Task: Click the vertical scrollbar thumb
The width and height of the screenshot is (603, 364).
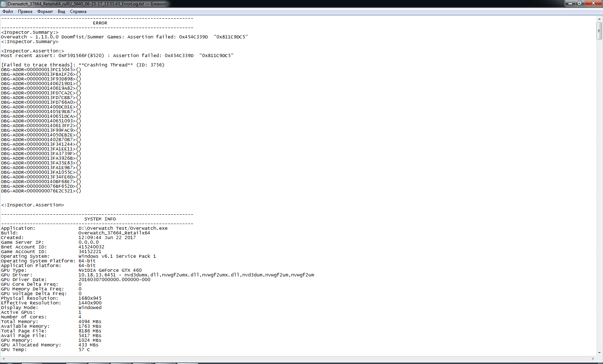Action: 599,31
